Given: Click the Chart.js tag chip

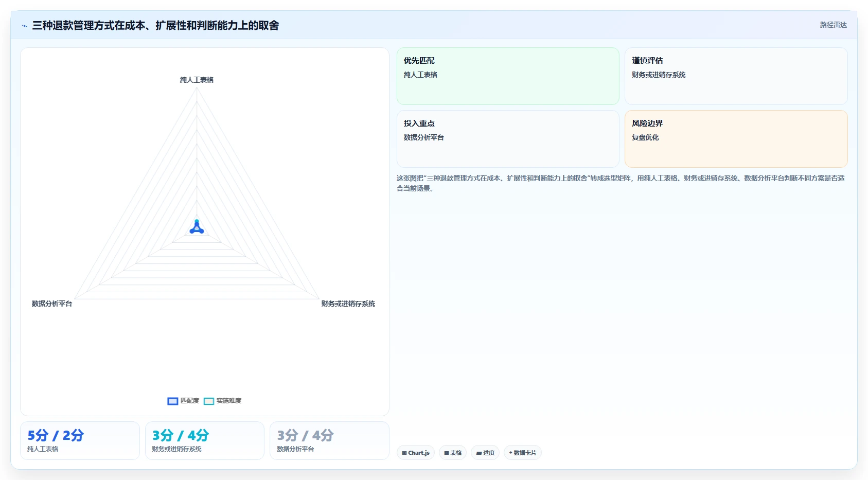Looking at the screenshot, I should click(416, 453).
